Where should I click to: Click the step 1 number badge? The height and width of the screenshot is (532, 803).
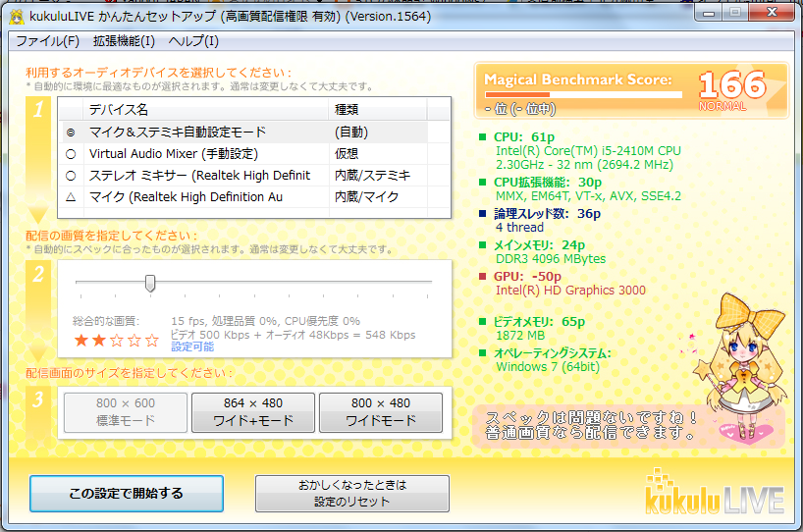click(38, 110)
